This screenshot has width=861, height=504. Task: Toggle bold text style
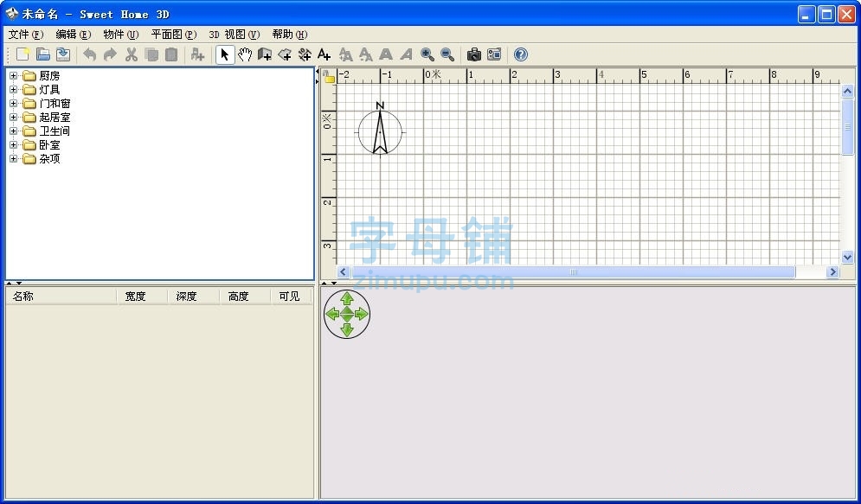(x=386, y=54)
